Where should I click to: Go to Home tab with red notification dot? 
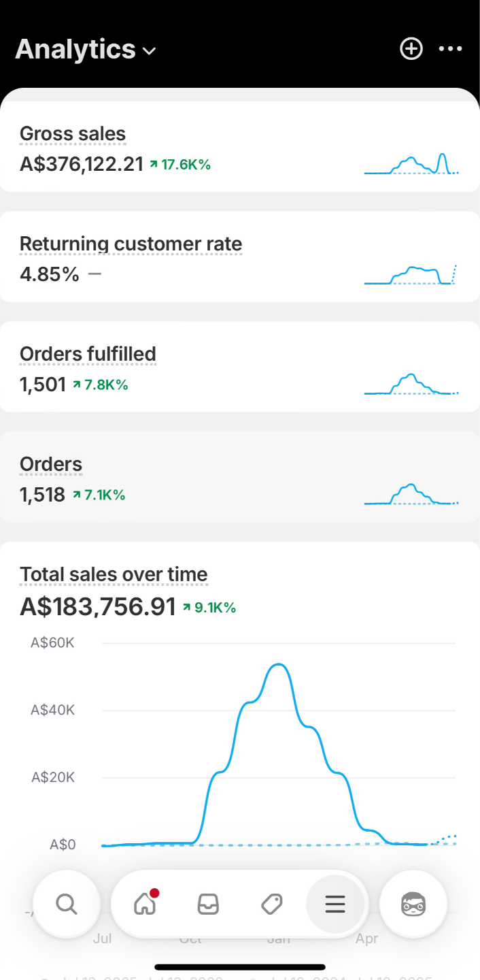[145, 903]
